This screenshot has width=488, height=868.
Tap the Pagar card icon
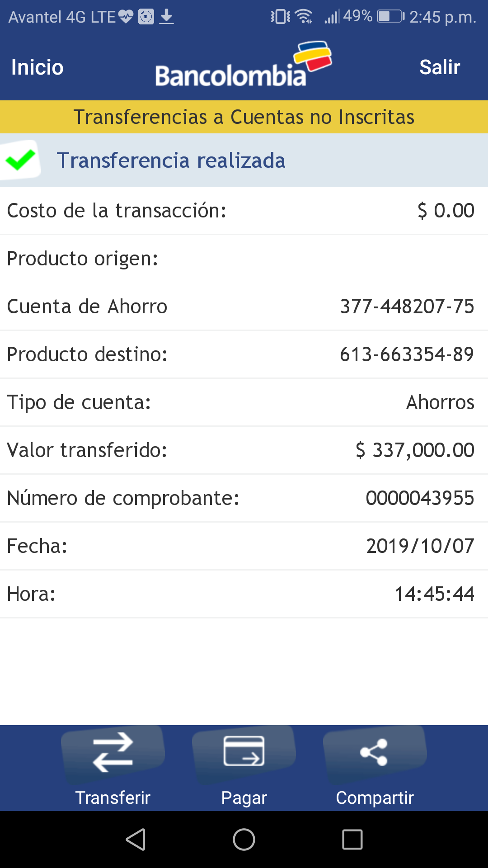click(x=244, y=751)
